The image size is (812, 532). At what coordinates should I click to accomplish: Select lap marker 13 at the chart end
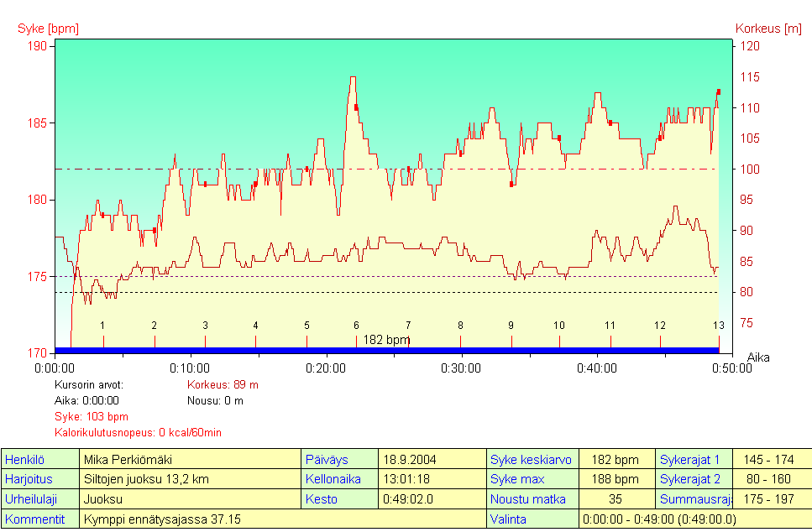click(719, 326)
